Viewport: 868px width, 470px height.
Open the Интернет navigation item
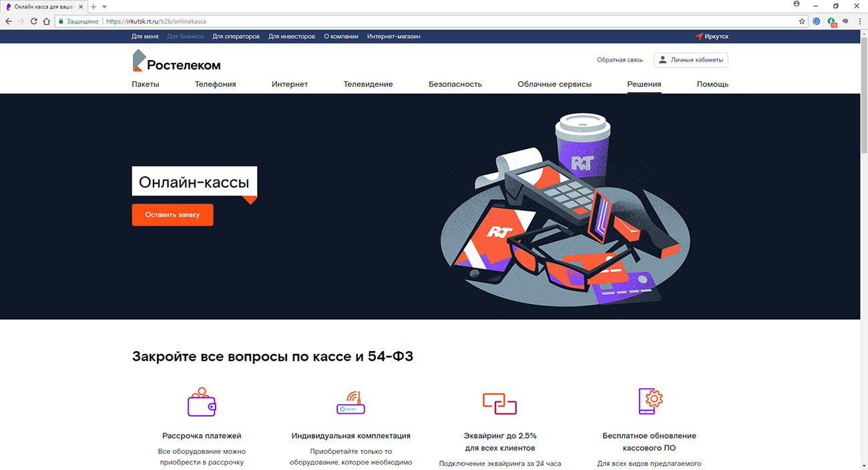[290, 84]
